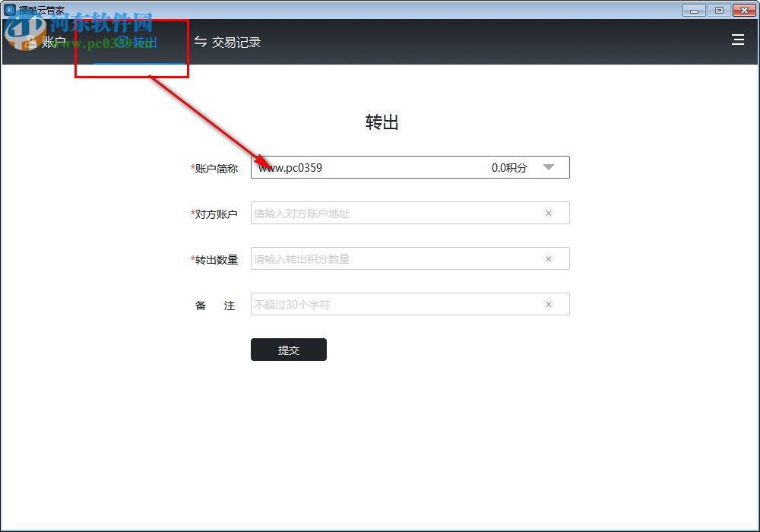Screen dimensions: 760x532
Task: Click the circular transfer icon beside 转出
Action: click(x=122, y=42)
